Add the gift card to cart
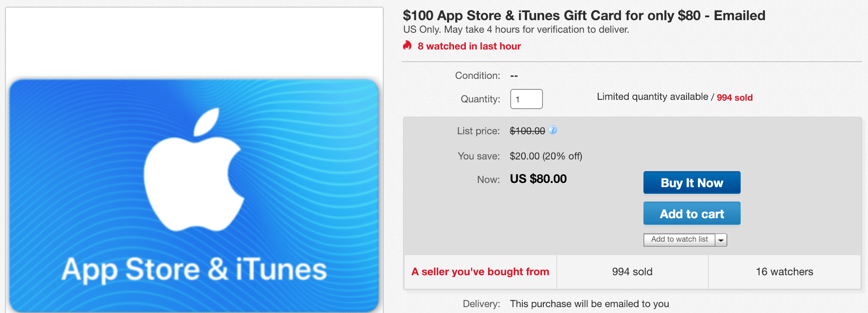 pos(692,214)
